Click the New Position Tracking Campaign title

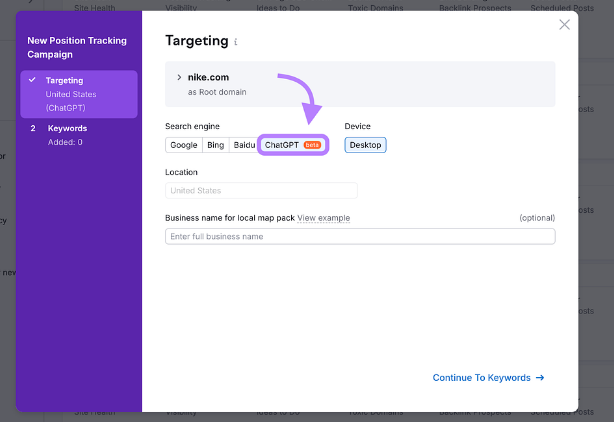click(x=77, y=47)
